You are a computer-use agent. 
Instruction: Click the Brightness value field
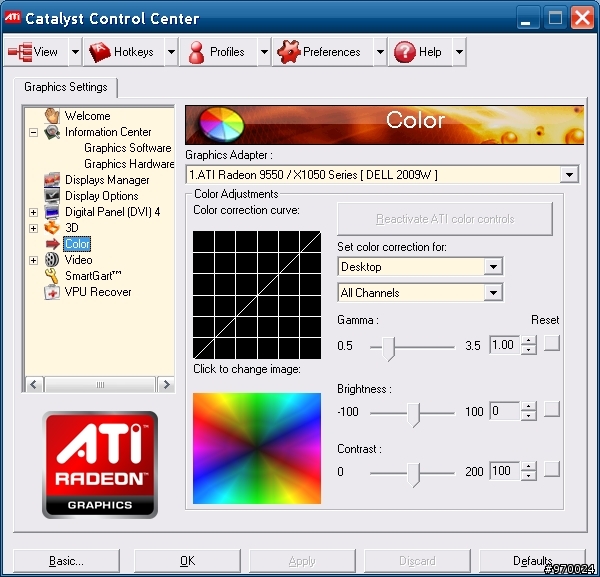504,411
